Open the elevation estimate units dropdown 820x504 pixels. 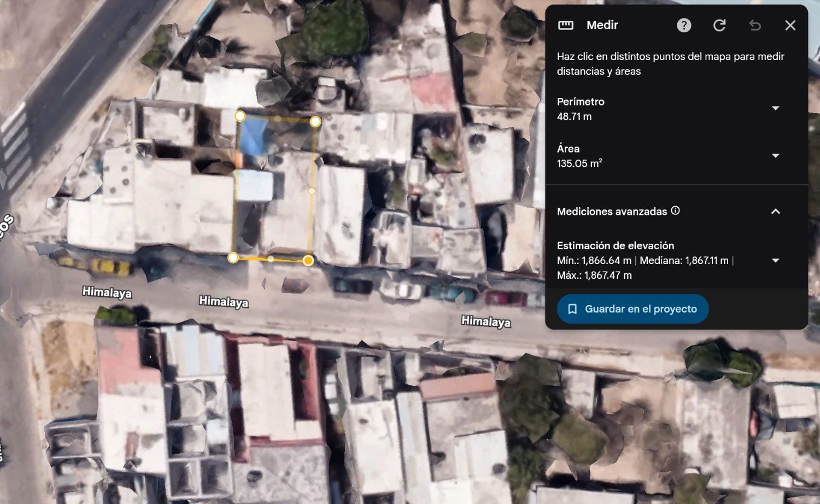(x=775, y=261)
